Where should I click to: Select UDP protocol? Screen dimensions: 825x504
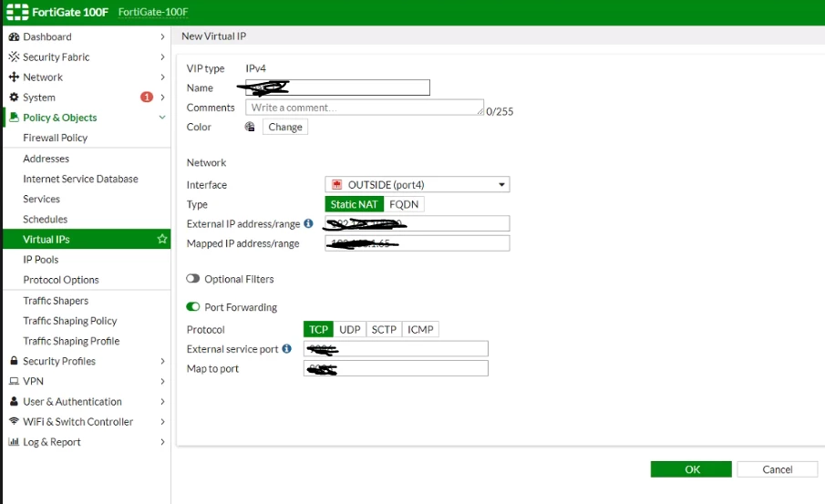coord(350,329)
